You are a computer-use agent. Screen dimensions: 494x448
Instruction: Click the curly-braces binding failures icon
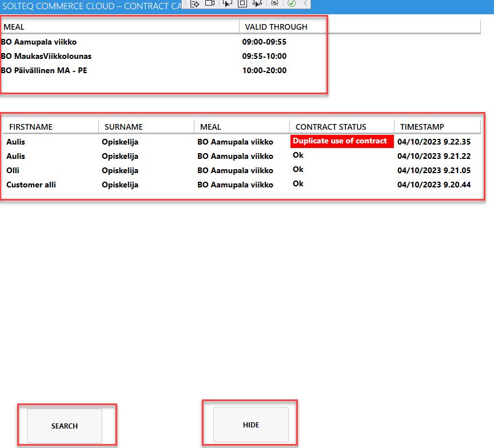point(274,3)
